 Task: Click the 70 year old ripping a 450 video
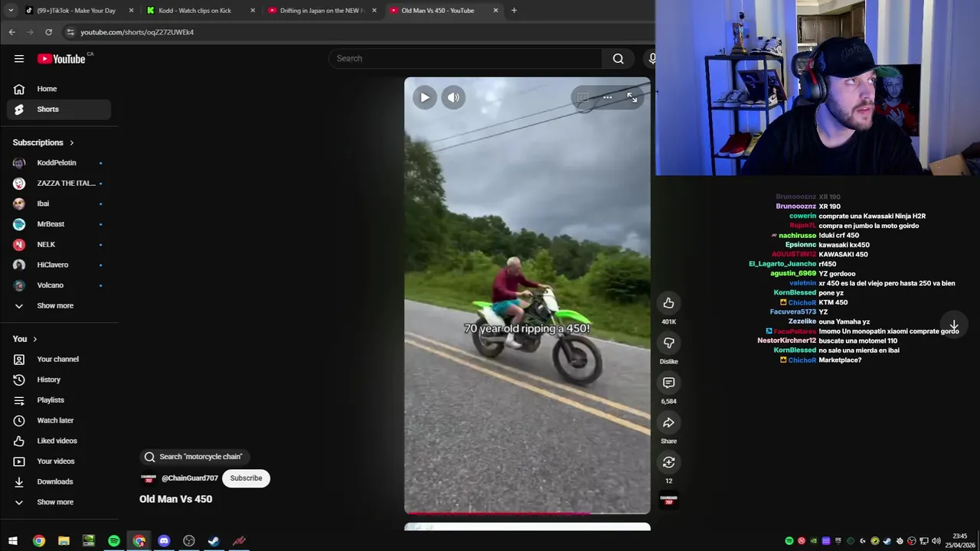tap(528, 295)
